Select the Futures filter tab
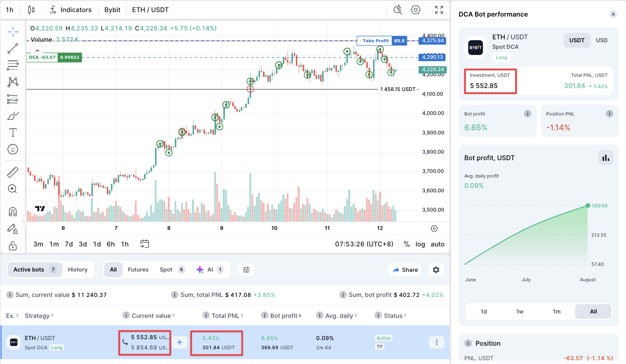The height and width of the screenshot is (364, 626). point(138,269)
